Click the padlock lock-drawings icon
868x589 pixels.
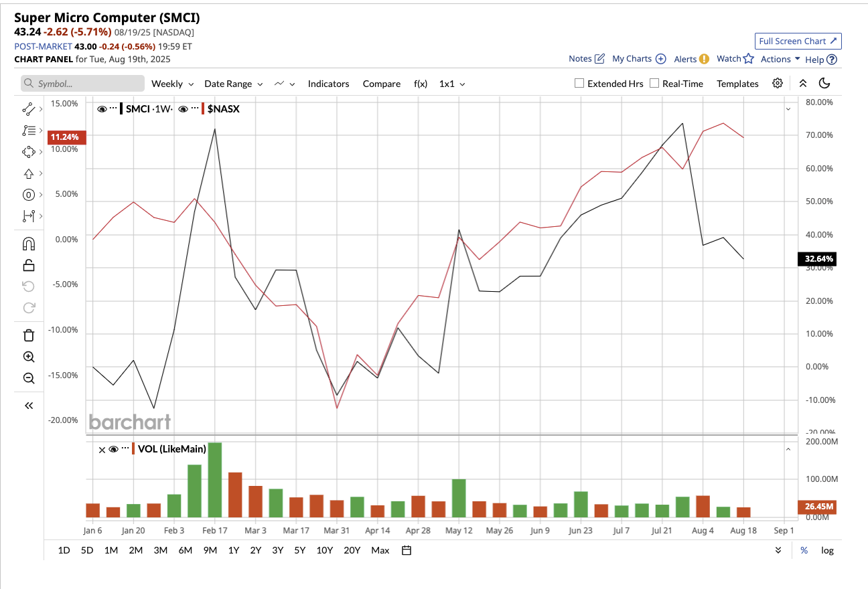click(x=29, y=265)
